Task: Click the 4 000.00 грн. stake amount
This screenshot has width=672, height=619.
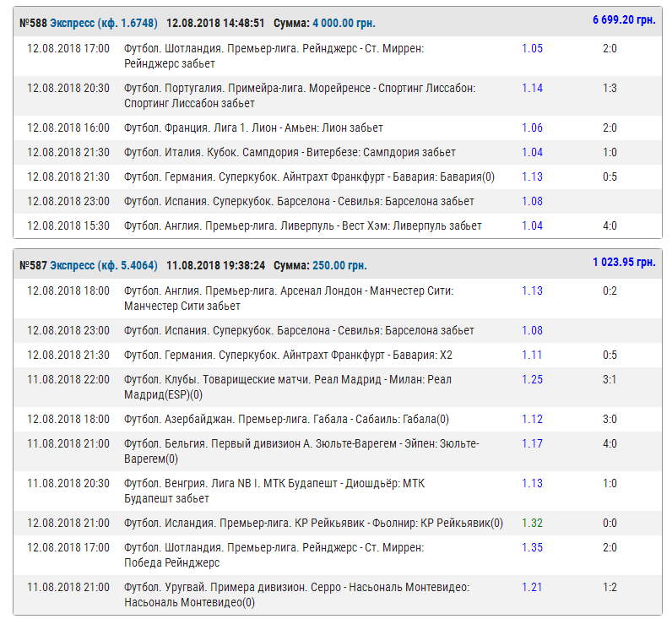Action: [x=344, y=23]
